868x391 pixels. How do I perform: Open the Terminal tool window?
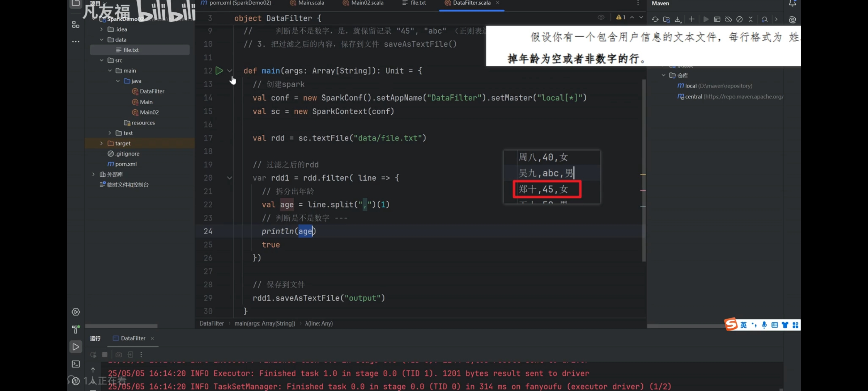coord(76,364)
